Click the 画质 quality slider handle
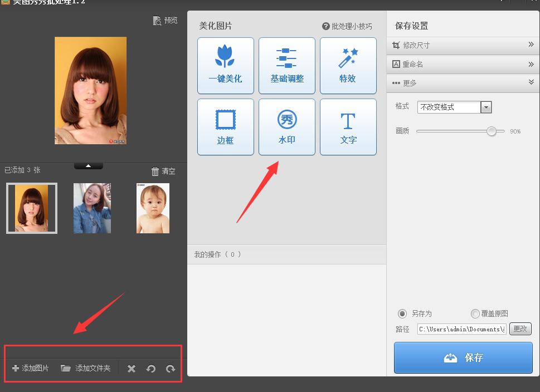This screenshot has width=540, height=392. (x=492, y=131)
